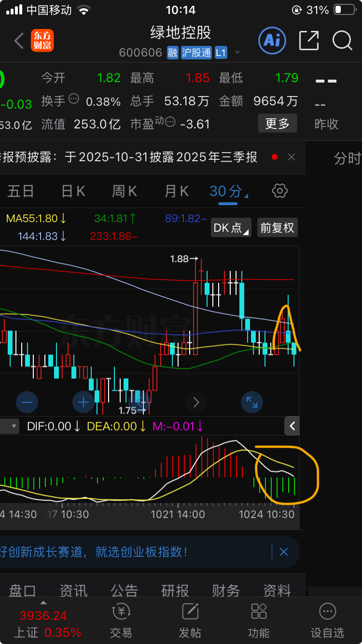This screenshot has height=644, width=362.
Task: Zoom out chart with minus button
Action: pyautogui.click(x=27, y=402)
